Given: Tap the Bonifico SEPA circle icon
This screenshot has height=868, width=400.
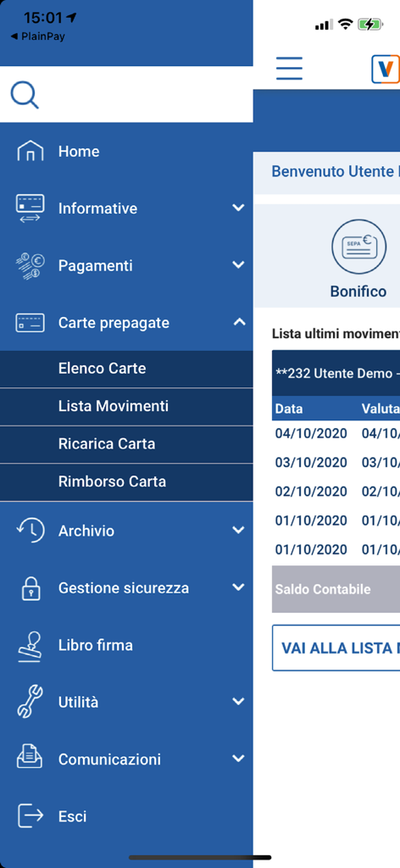Looking at the screenshot, I should coord(358,247).
